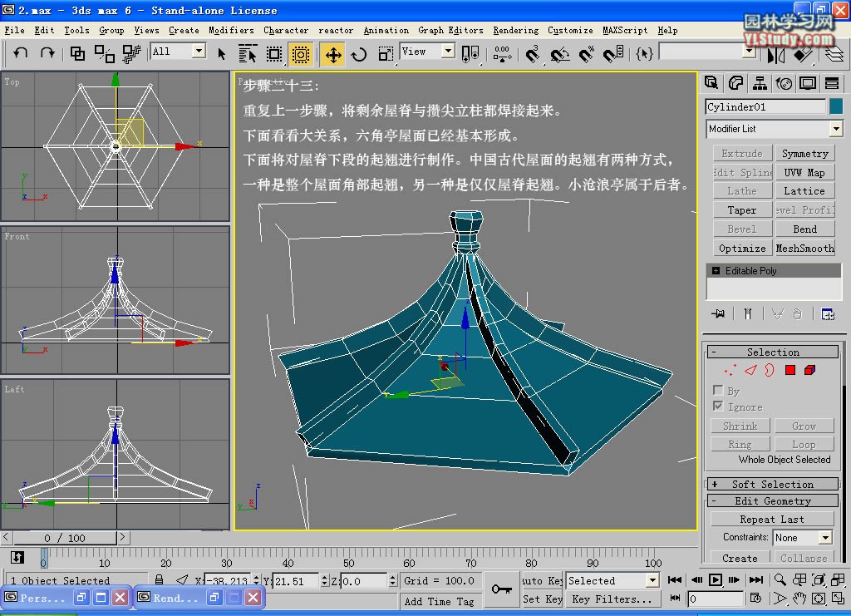Open the Select by Name tool
Viewport: 851px width, 616px height.
click(248, 54)
